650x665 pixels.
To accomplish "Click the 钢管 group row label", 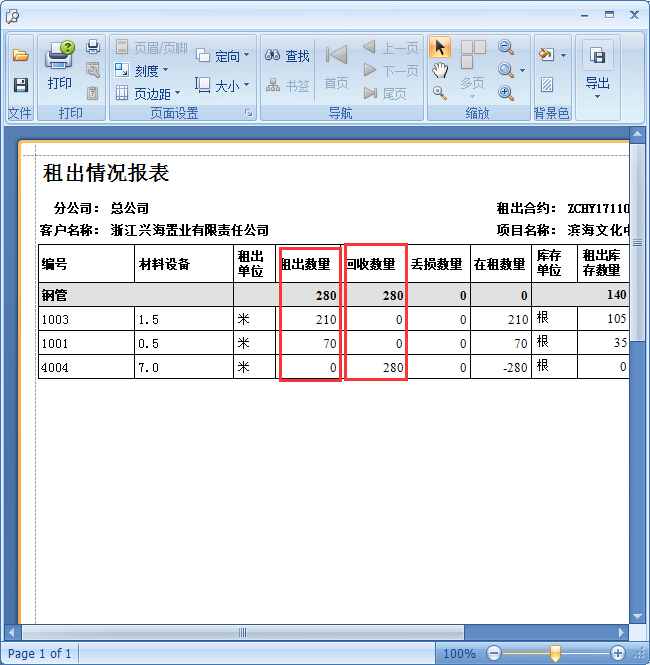I will (x=54, y=295).
